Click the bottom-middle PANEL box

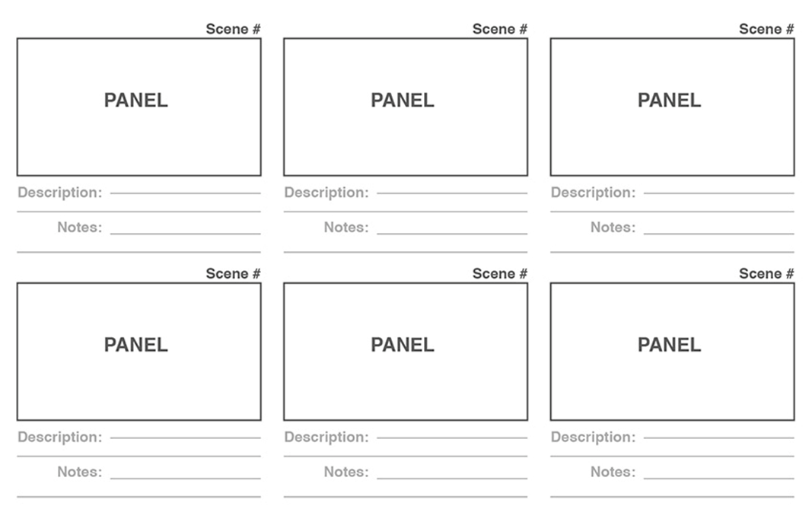tap(406, 351)
